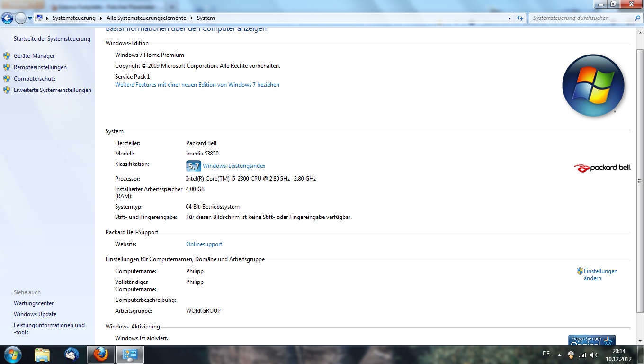Click the Fragen Sie nach Original badge

click(x=592, y=340)
